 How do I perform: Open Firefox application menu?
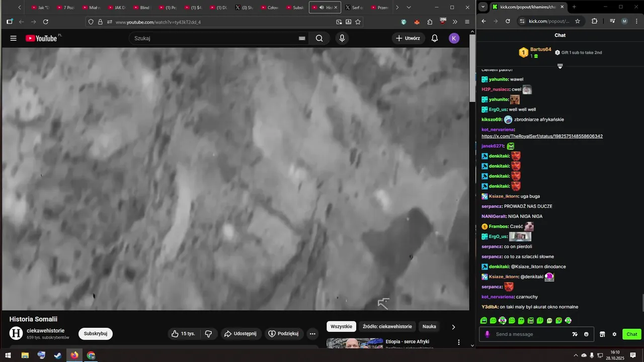pos(467,22)
